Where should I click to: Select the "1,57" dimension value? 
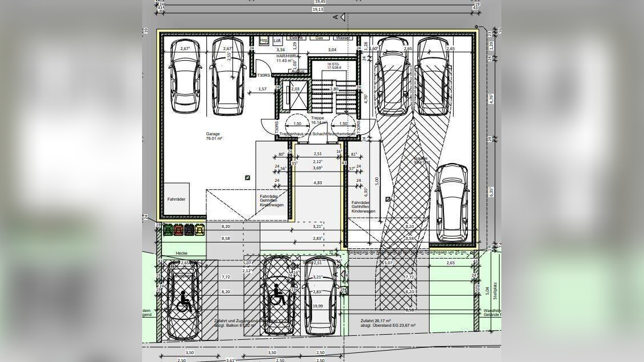point(262,89)
